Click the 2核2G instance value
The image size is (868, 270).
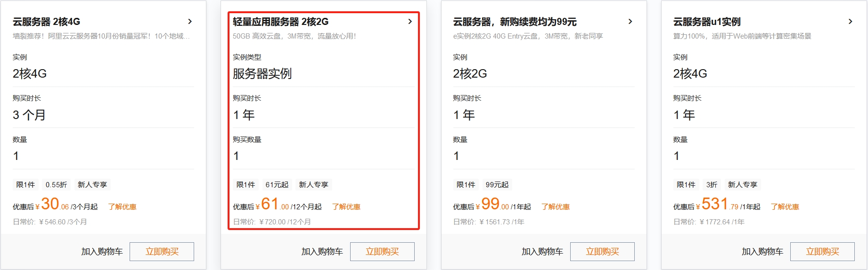(470, 74)
